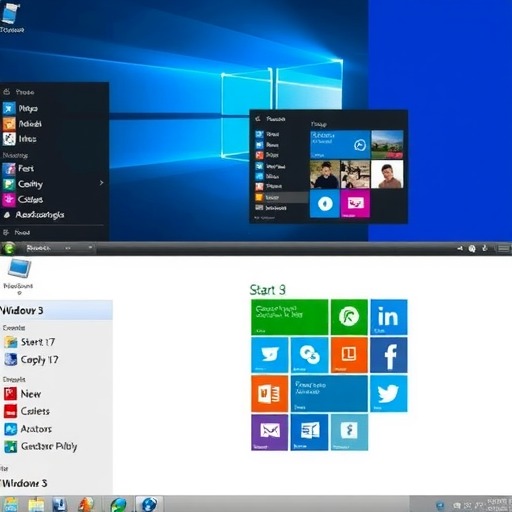Screen dimensions: 512x512
Task: Open the highlighted blue globe taskbar icon
Action: (149, 504)
